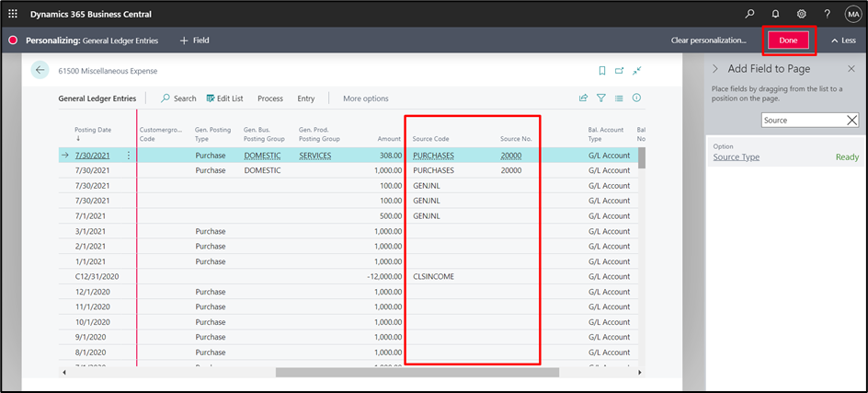Select General Ledger Entries caption
This screenshot has width=868, height=393.
tap(97, 98)
